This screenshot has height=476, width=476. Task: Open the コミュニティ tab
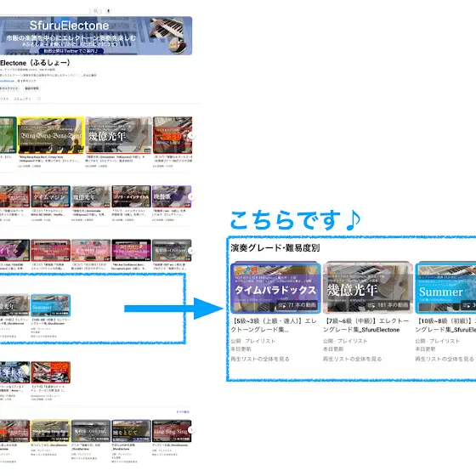point(22,99)
